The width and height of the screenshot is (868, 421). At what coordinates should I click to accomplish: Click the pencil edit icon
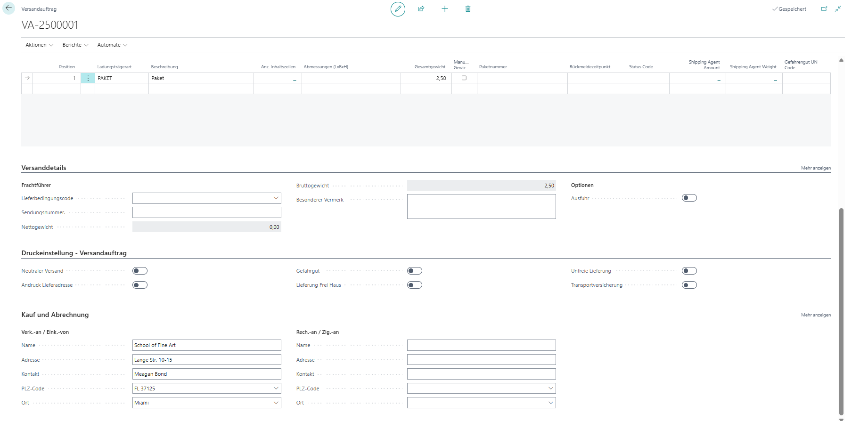click(398, 9)
